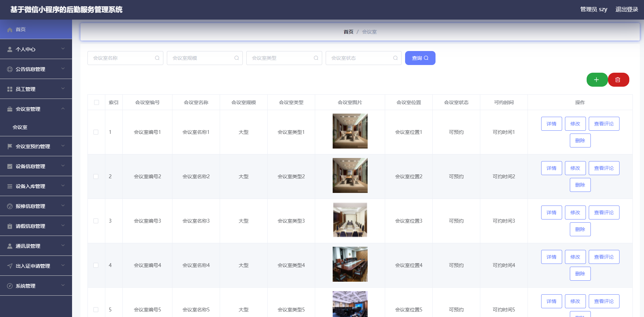Expand the 个人中心 menu chevron
This screenshot has height=317, width=644.
pyautogui.click(x=63, y=49)
